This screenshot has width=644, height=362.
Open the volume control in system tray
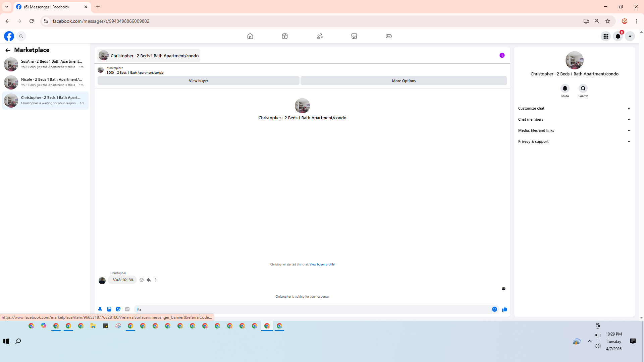(598, 346)
